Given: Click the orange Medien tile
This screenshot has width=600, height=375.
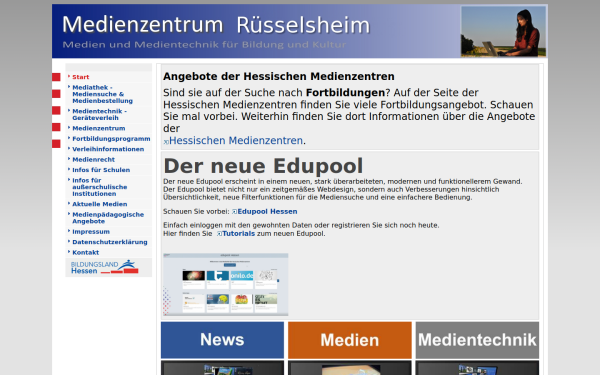Looking at the screenshot, I should 350,340.
